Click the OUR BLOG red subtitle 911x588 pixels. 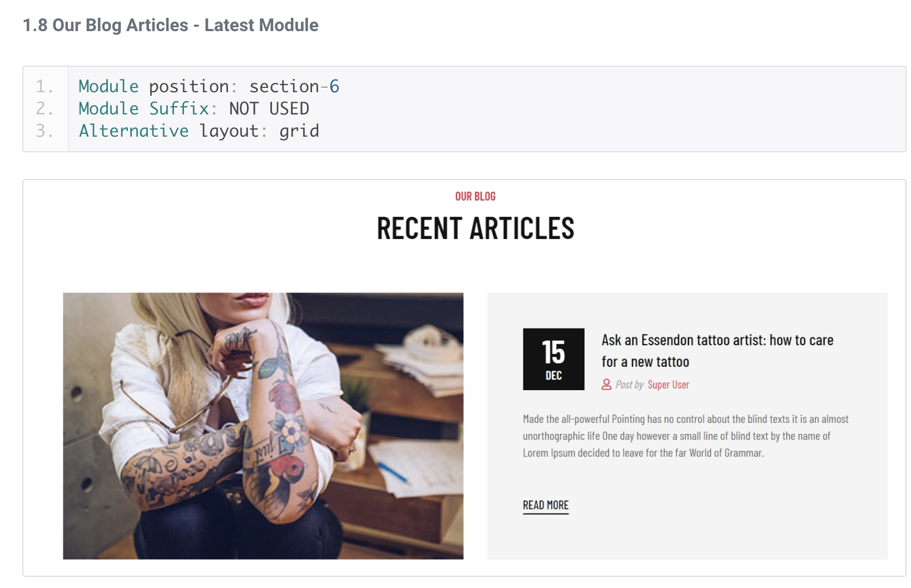476,196
